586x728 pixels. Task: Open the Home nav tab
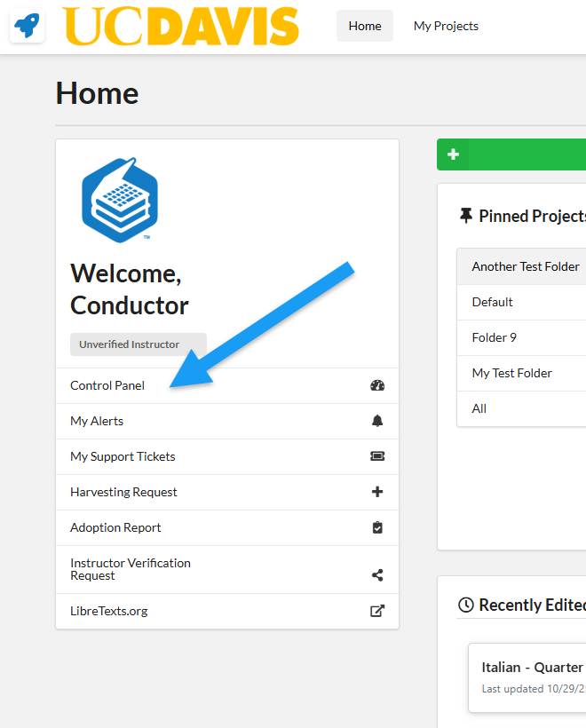pos(365,26)
